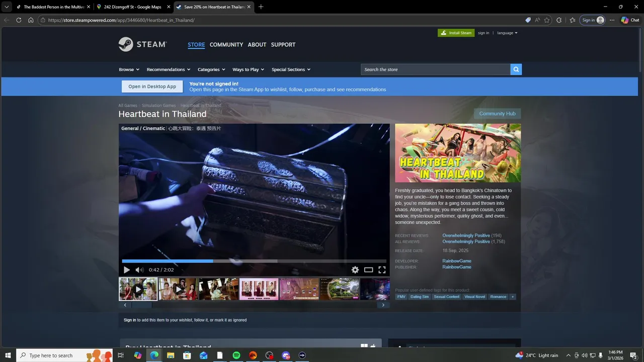Click the thumbnail strip right arrow
Image resolution: width=644 pixels, height=362 pixels.
coord(383,305)
